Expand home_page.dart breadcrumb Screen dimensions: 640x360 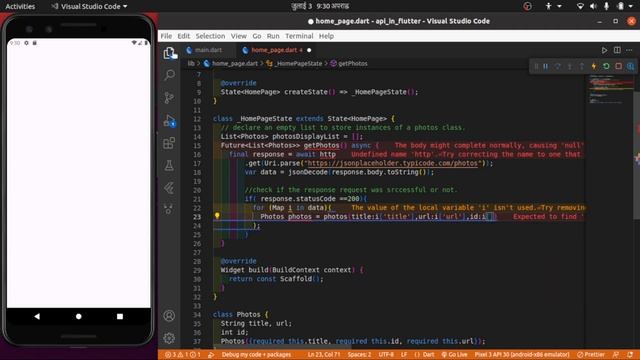pyautogui.click(x=235, y=64)
